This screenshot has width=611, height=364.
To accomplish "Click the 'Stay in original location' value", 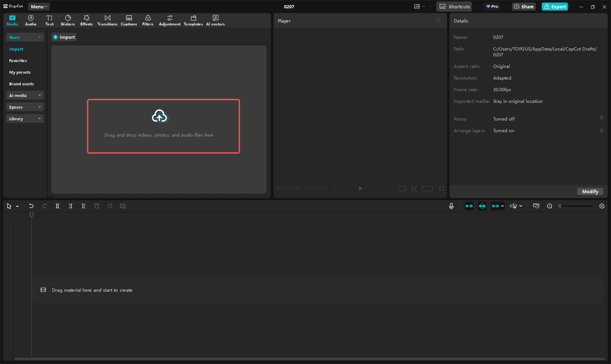I will (518, 101).
